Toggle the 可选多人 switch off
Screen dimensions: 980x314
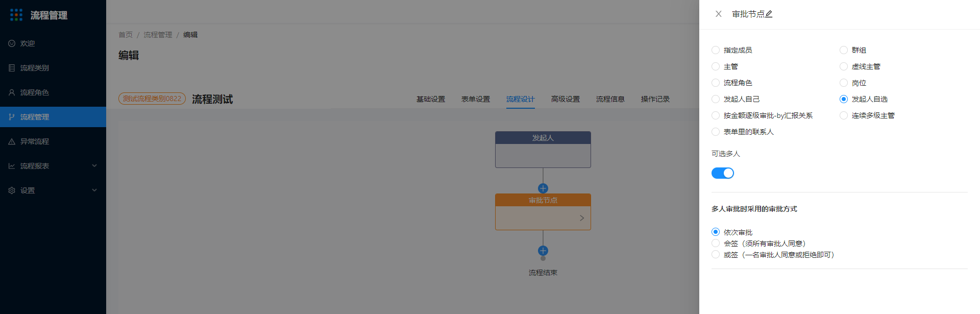[723, 173]
